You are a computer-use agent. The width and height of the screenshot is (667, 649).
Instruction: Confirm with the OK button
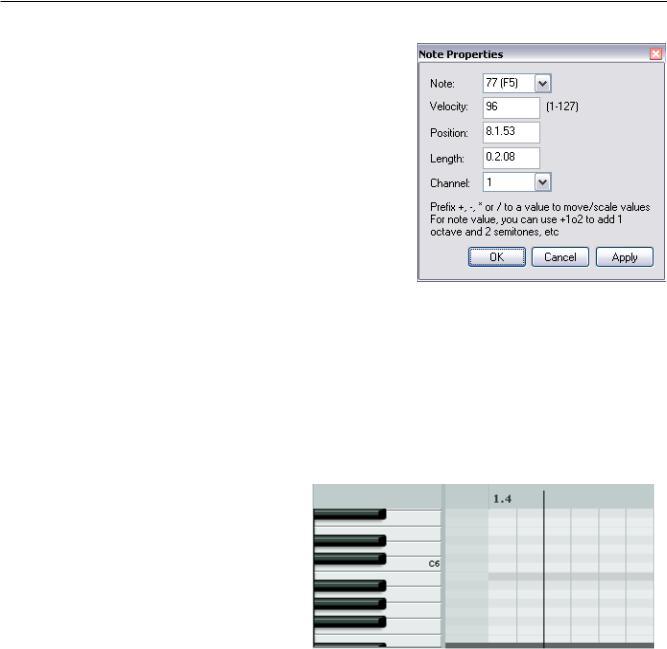pos(497,257)
